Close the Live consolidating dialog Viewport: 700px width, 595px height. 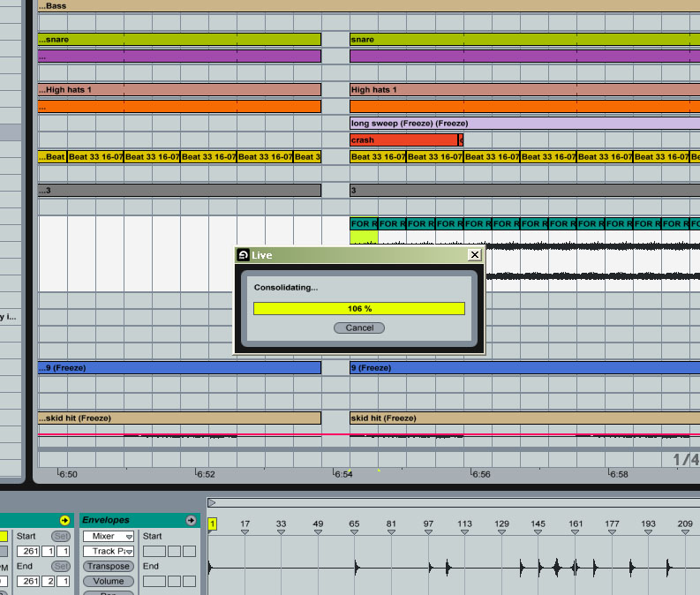pos(474,255)
